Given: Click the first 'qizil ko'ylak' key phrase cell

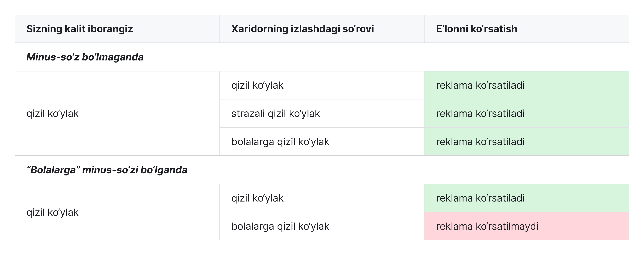Looking at the screenshot, I should coord(117,114).
